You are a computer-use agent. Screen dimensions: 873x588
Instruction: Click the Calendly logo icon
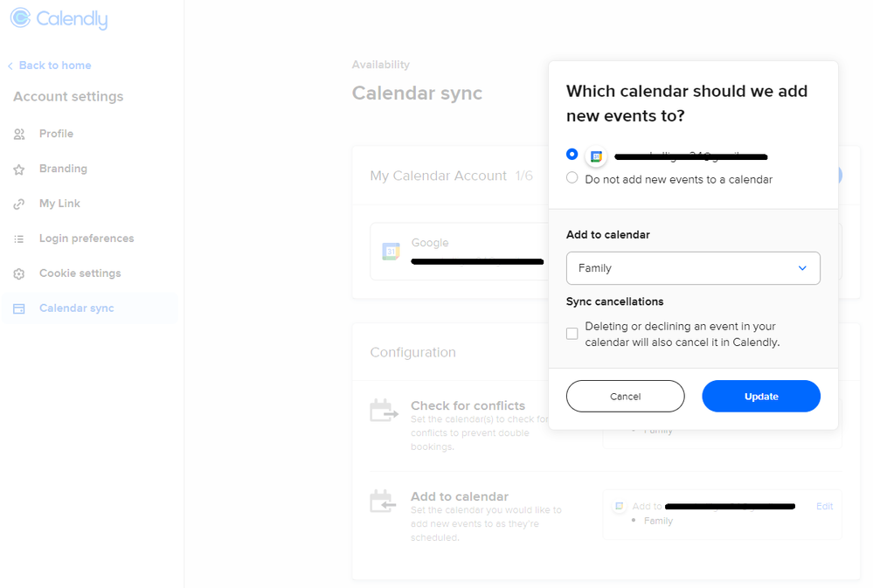tap(20, 18)
